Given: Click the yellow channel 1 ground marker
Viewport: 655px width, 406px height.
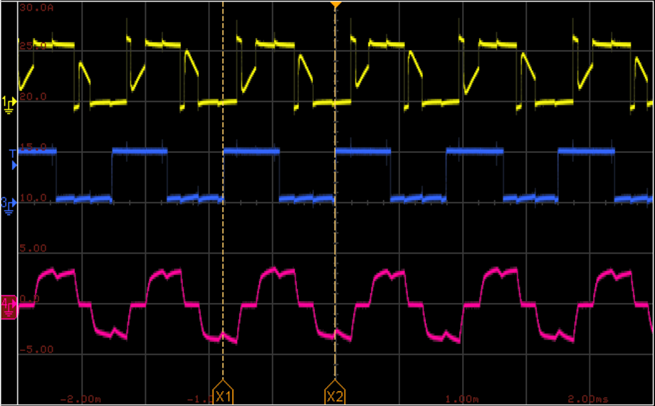Looking at the screenshot, I should (9, 103).
